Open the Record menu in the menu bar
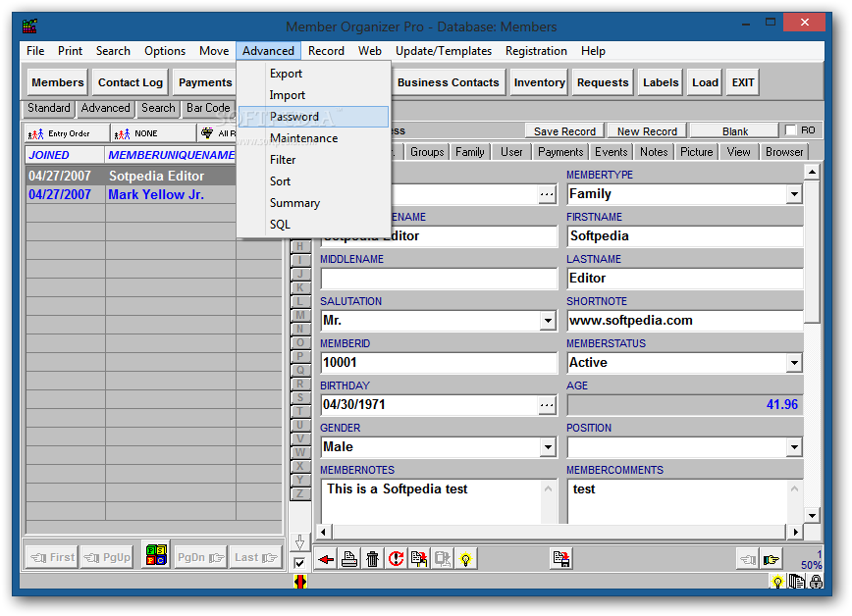 pos(326,51)
